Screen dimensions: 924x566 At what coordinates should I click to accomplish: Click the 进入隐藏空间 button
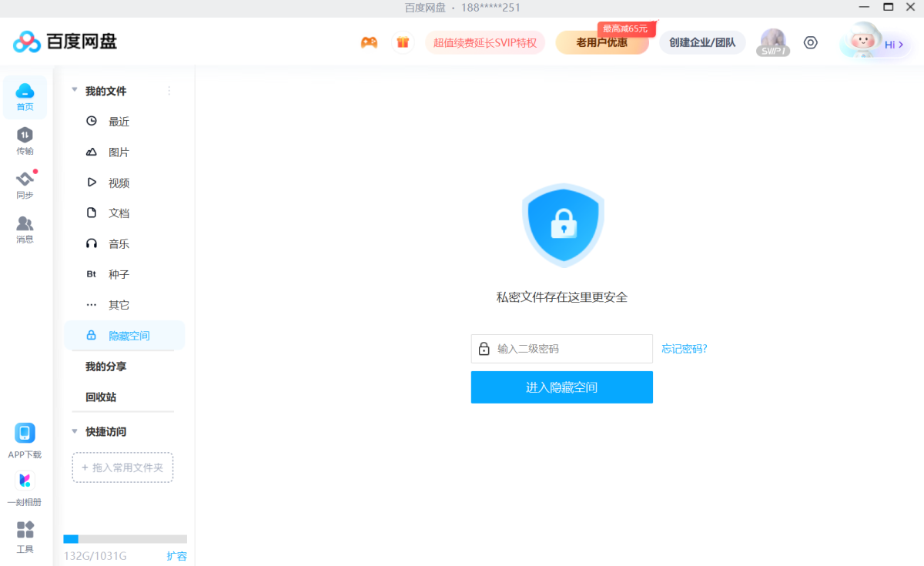click(561, 387)
